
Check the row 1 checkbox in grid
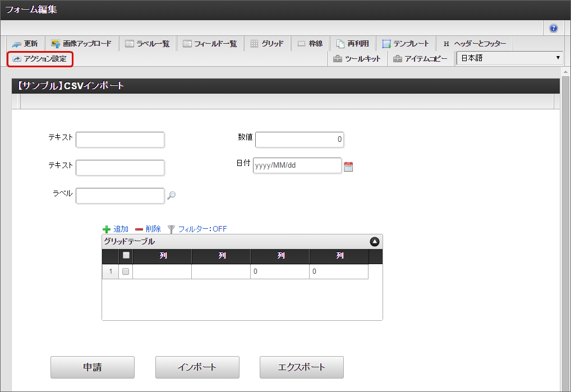click(x=126, y=271)
